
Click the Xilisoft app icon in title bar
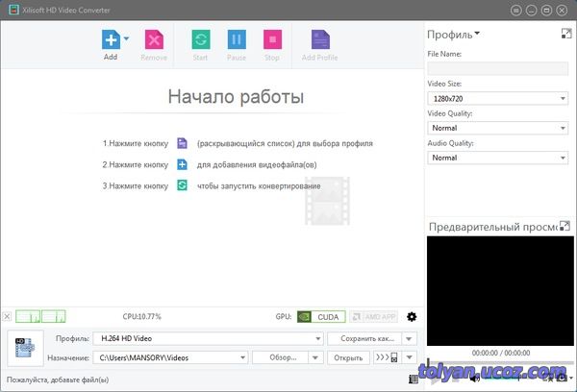(x=13, y=10)
